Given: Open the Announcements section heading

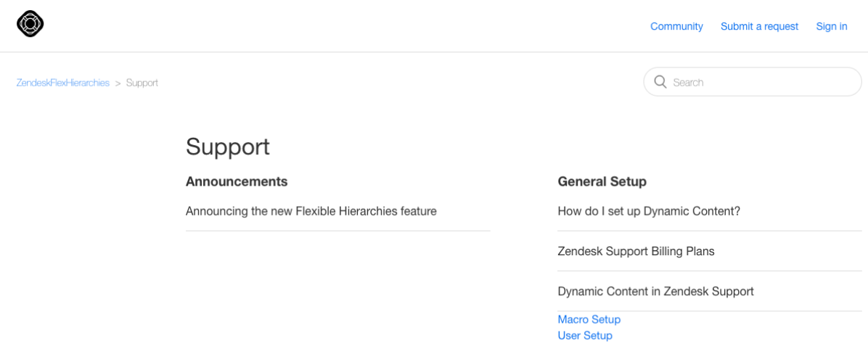Looking at the screenshot, I should point(237,181).
